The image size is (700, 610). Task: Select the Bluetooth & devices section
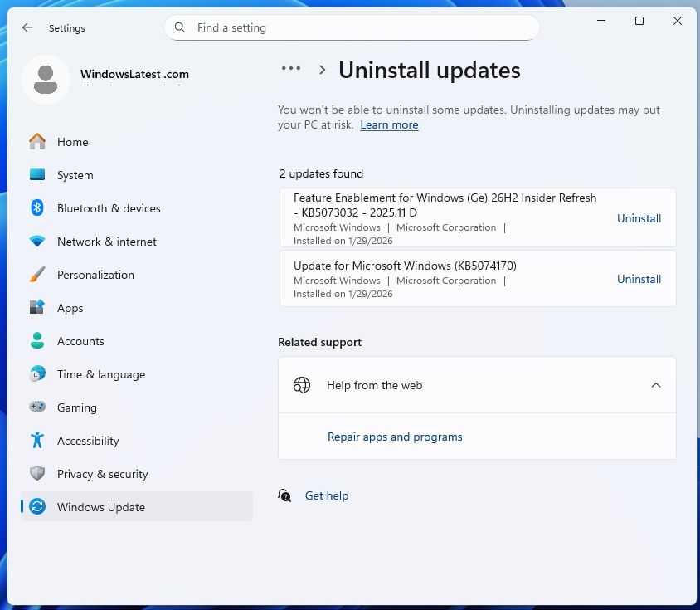109,208
